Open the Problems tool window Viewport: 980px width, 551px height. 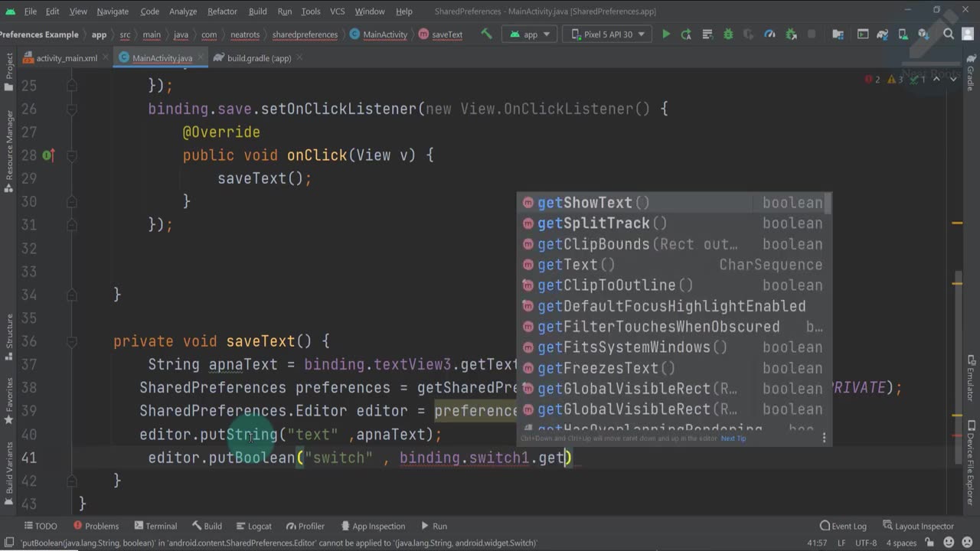click(x=96, y=526)
